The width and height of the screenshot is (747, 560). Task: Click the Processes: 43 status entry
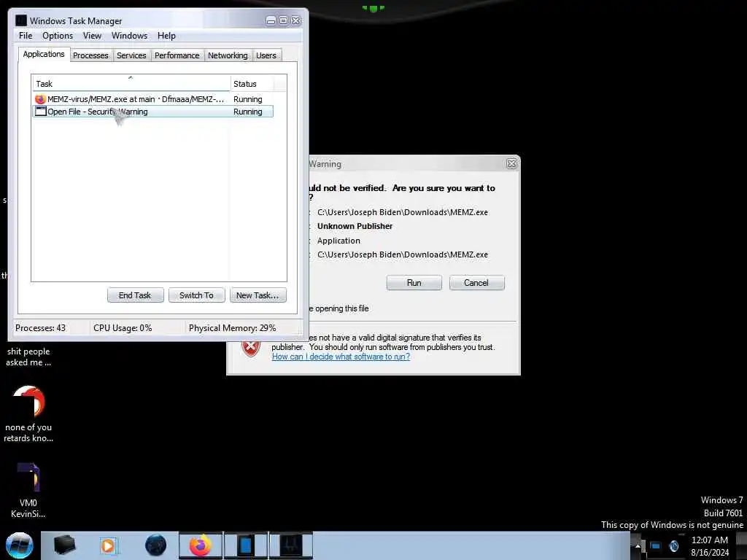click(41, 328)
